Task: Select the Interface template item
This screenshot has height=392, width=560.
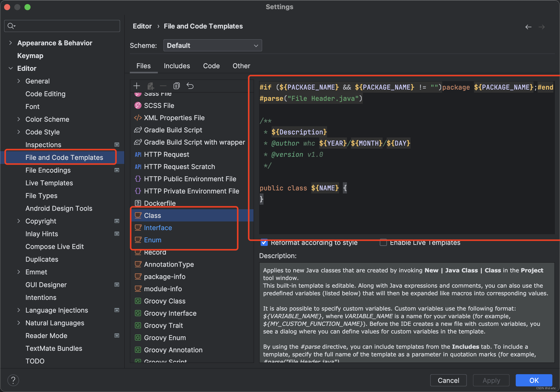Action: tap(158, 228)
